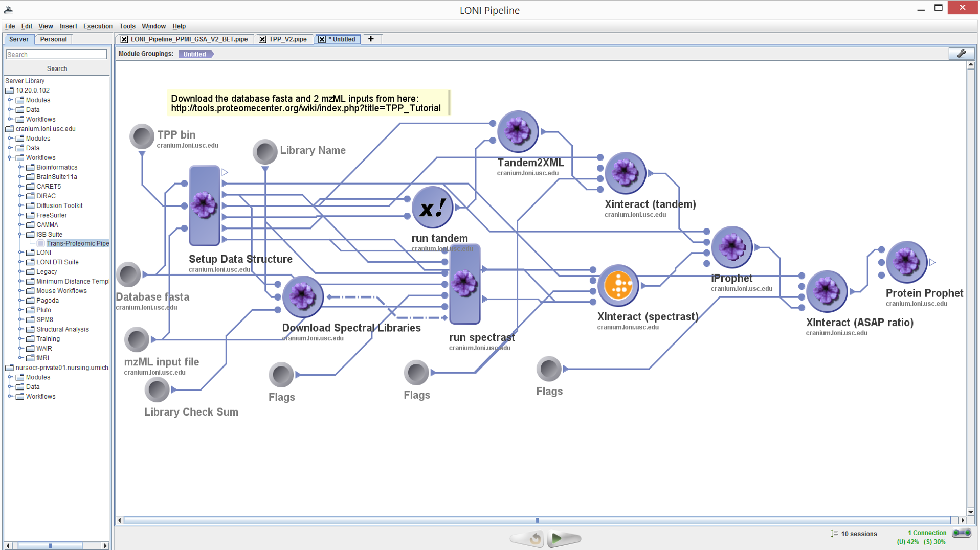The image size is (980, 550).
Task: Select the Download Spectral Libraries module
Action: click(302, 296)
